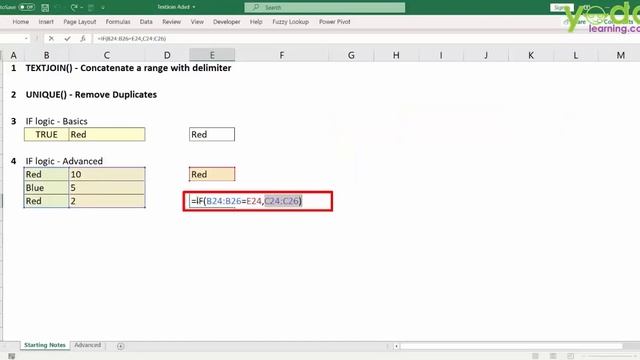Click the horizontal scrollbar track

[511, 346]
